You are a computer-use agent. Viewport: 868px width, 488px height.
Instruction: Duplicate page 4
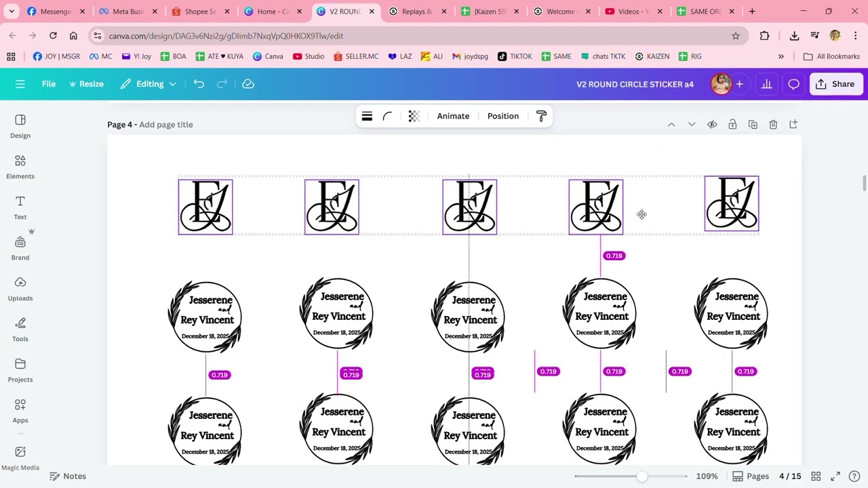coord(753,125)
